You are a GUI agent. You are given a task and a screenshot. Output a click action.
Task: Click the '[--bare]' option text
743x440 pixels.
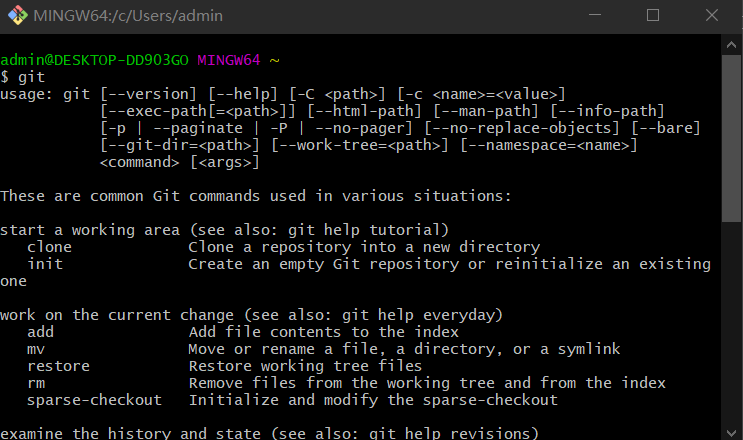click(x=666, y=128)
